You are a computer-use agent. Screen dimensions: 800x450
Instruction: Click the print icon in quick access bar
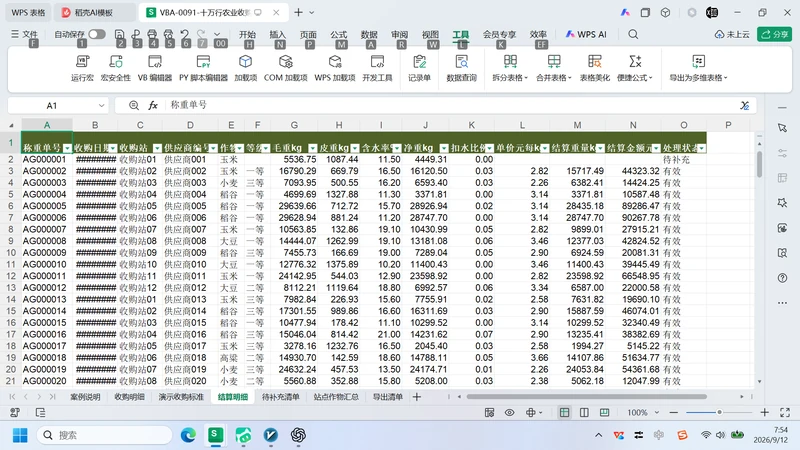coord(152,34)
